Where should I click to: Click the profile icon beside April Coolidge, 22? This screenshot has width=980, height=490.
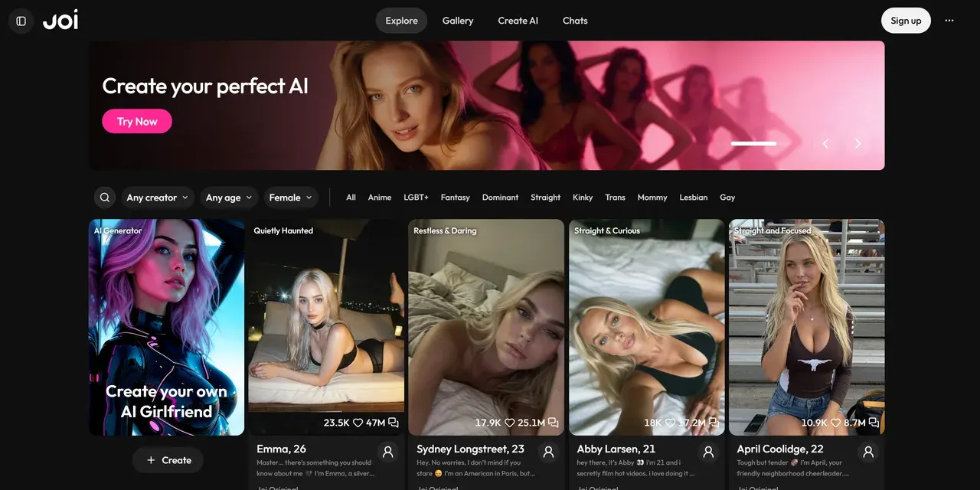coord(868,452)
